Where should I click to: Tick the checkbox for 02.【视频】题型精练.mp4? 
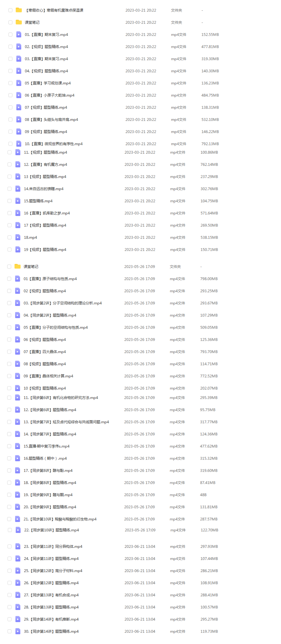10,46
